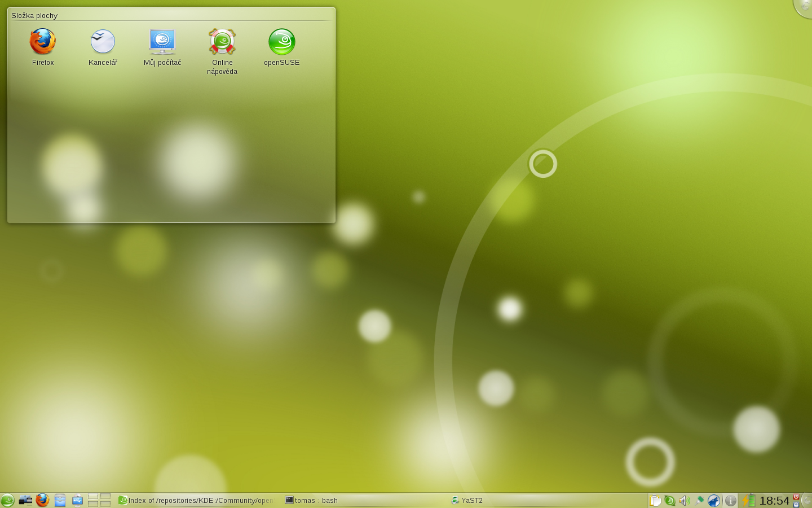Open the panel toolbox at panel's end
Image resolution: width=812 pixels, height=508 pixels.
point(807,501)
